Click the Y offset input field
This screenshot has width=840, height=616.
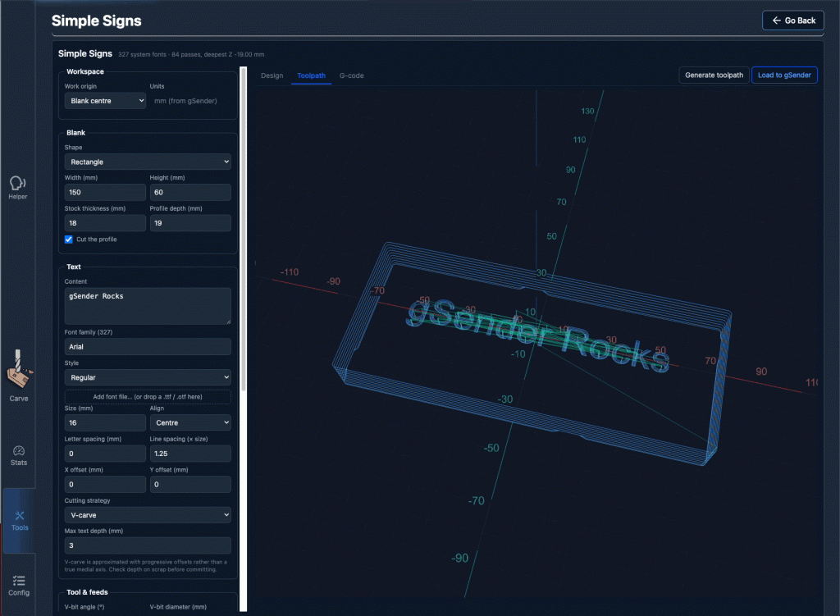coord(190,484)
